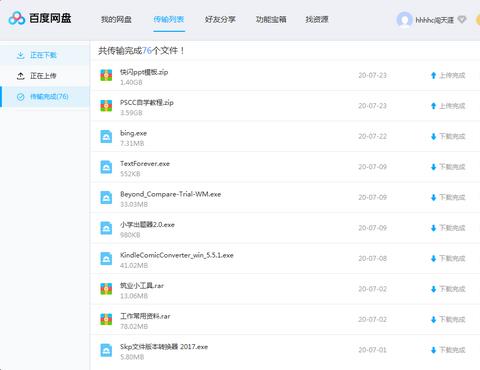Click the file name Skp文件版本转换器 2017.exe
The width and height of the screenshot is (480, 370).
(x=164, y=346)
